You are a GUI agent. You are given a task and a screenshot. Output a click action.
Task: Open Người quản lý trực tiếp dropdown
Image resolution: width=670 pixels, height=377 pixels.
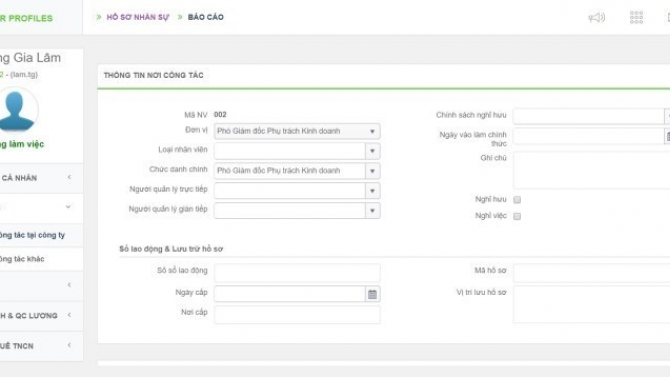click(x=297, y=191)
